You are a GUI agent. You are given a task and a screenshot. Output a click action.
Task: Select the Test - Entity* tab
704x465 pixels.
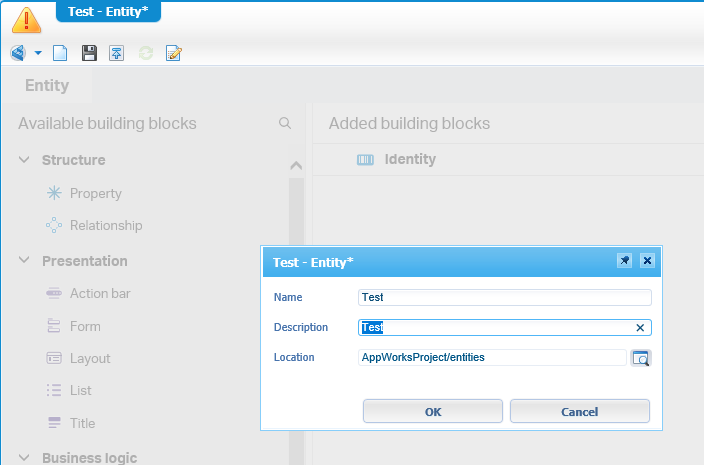108,12
